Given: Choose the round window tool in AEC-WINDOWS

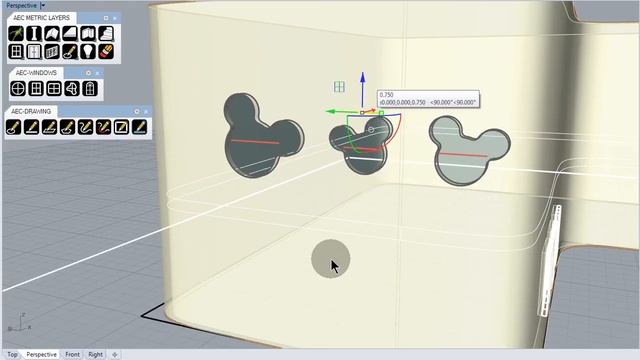Looking at the screenshot, I should pos(18,88).
